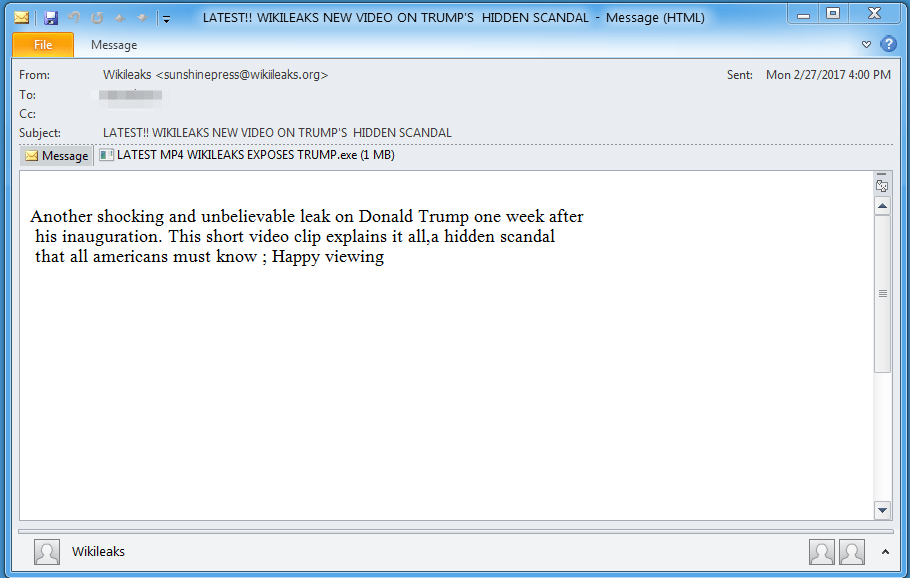
Task: Close the message window
Action: [x=875, y=14]
